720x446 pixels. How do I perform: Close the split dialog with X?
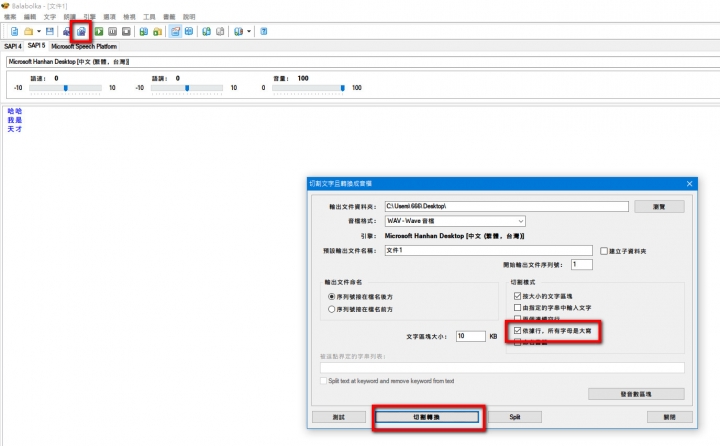click(689, 184)
